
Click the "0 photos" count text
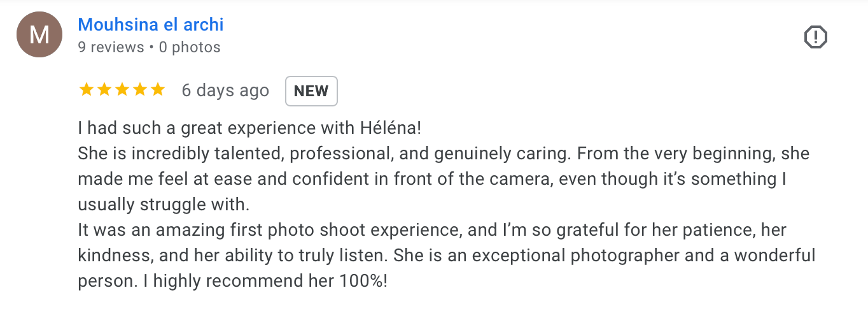click(190, 47)
